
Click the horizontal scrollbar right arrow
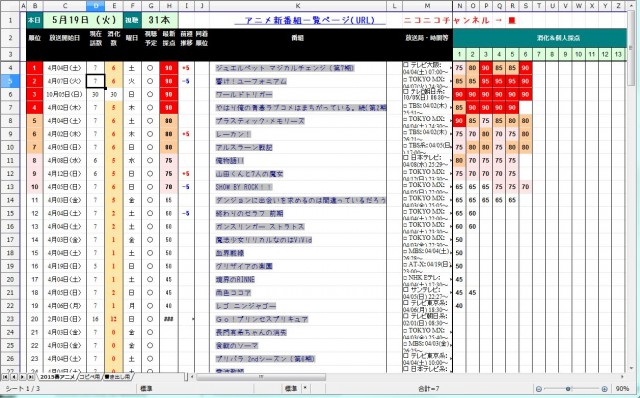(x=622, y=376)
